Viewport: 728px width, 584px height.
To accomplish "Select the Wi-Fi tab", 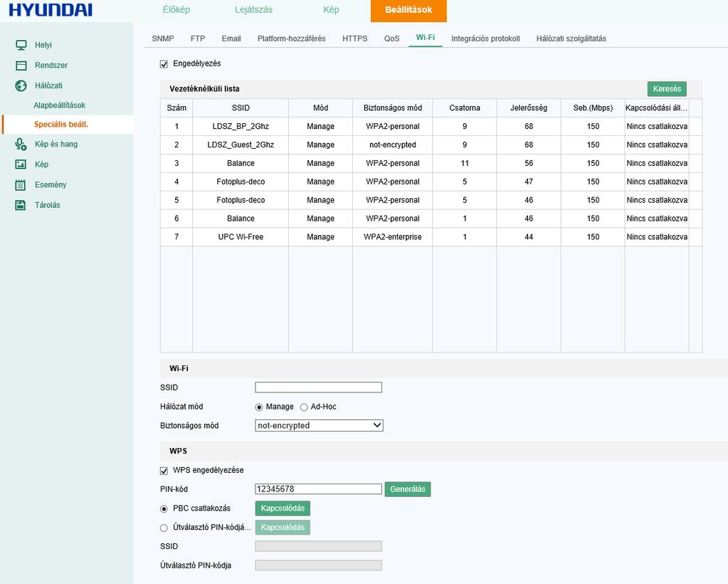I will tap(426, 38).
